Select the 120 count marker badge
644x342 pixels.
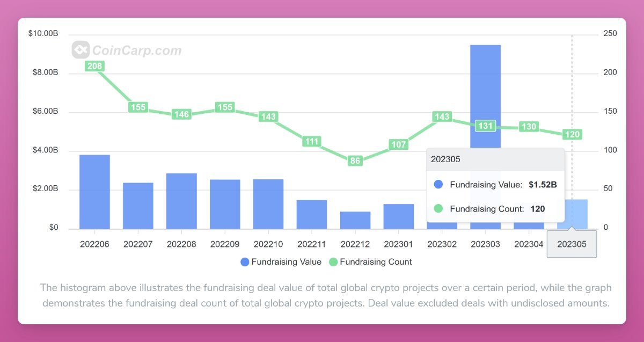(572, 134)
